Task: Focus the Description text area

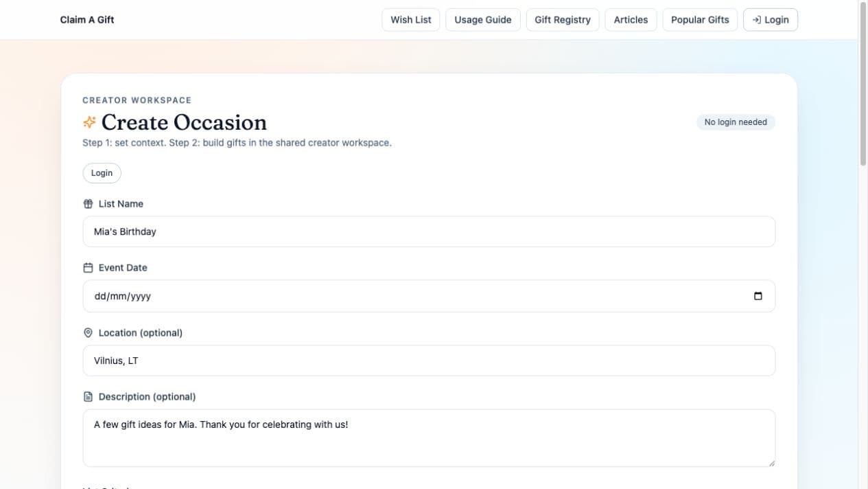Action: [429, 438]
